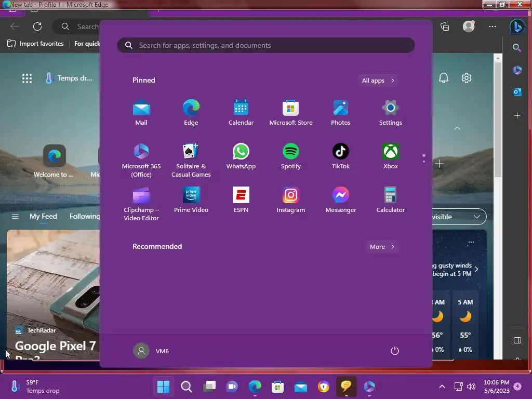The image size is (532, 399).
Task: Click the Windows Start button on taskbar
Action: (x=163, y=386)
